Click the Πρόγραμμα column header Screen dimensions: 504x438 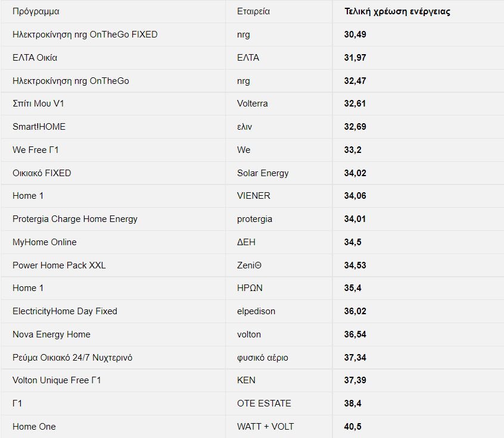(36, 11)
